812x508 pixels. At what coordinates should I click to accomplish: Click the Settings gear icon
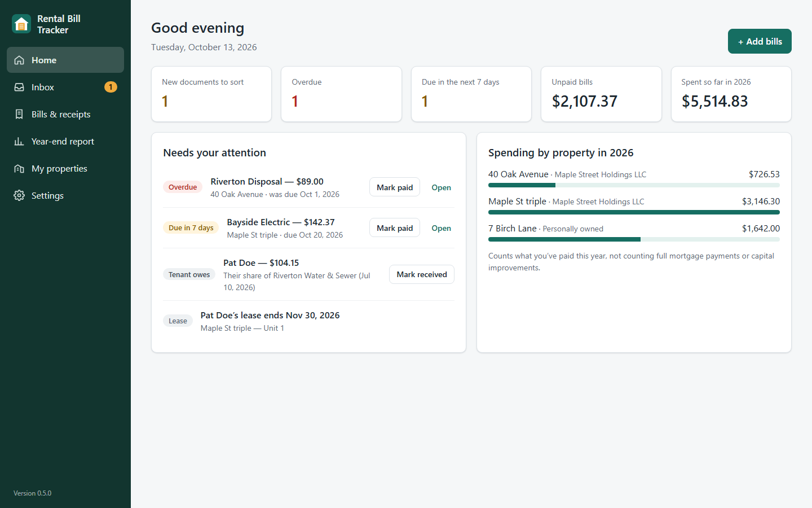pyautogui.click(x=19, y=195)
